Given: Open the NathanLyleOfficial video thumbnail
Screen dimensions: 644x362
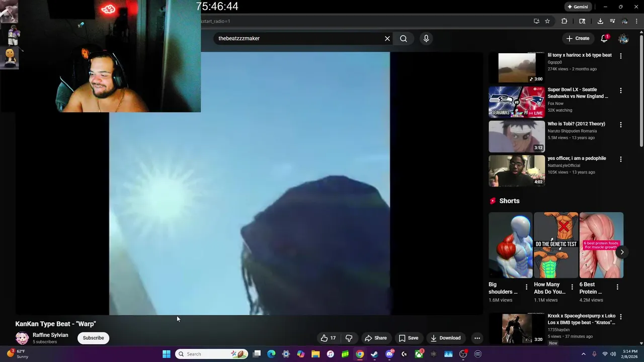Looking at the screenshot, I should pyautogui.click(x=517, y=171).
